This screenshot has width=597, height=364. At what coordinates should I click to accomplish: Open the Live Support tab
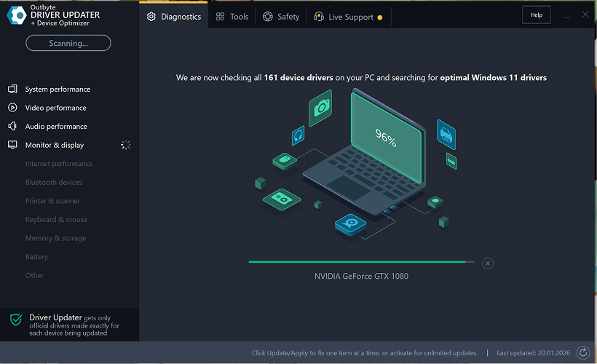(348, 17)
